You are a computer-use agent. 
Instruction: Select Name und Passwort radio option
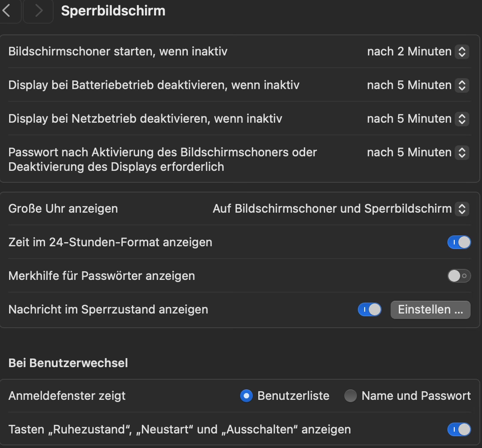351,396
